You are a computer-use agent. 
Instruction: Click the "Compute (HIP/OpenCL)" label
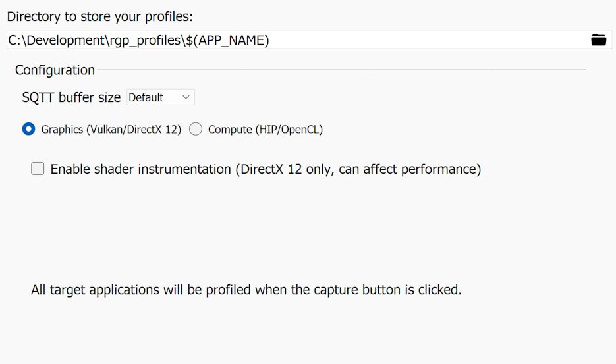(265, 130)
